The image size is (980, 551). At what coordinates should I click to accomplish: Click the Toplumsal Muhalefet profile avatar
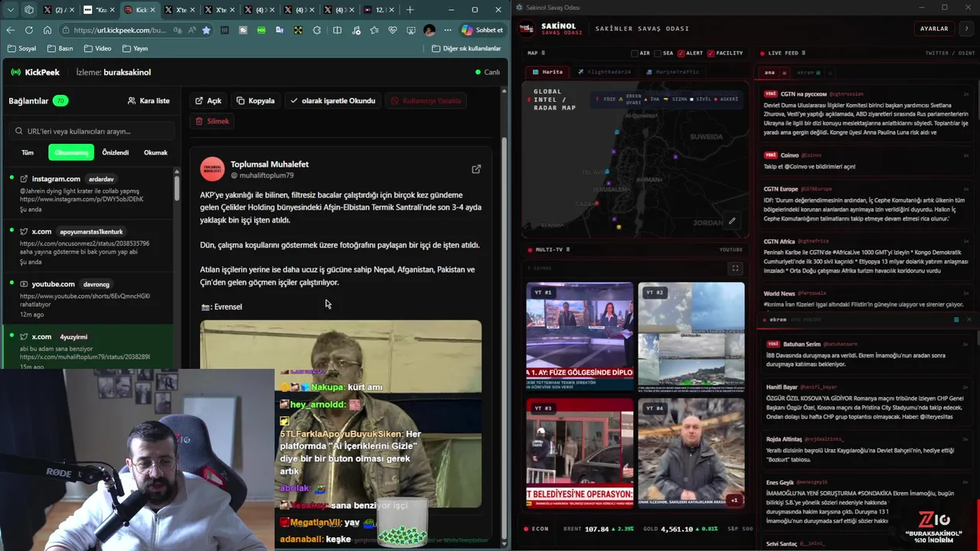click(x=212, y=169)
